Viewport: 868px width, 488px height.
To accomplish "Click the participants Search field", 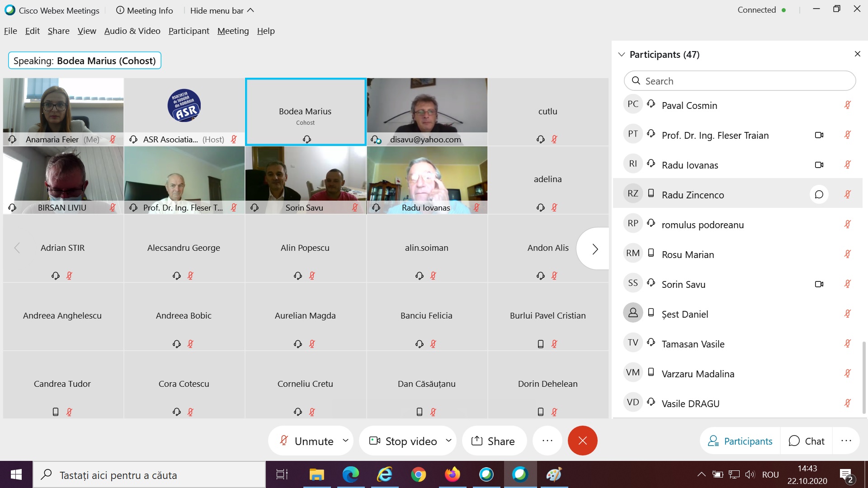I will pyautogui.click(x=740, y=81).
